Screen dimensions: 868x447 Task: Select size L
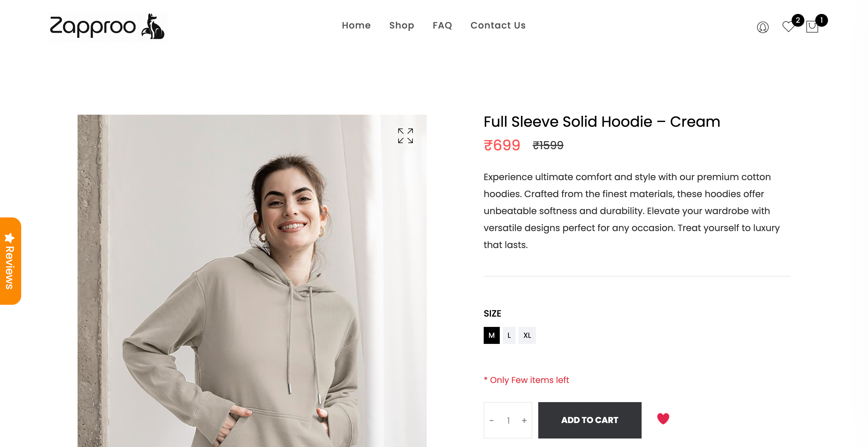tap(509, 335)
